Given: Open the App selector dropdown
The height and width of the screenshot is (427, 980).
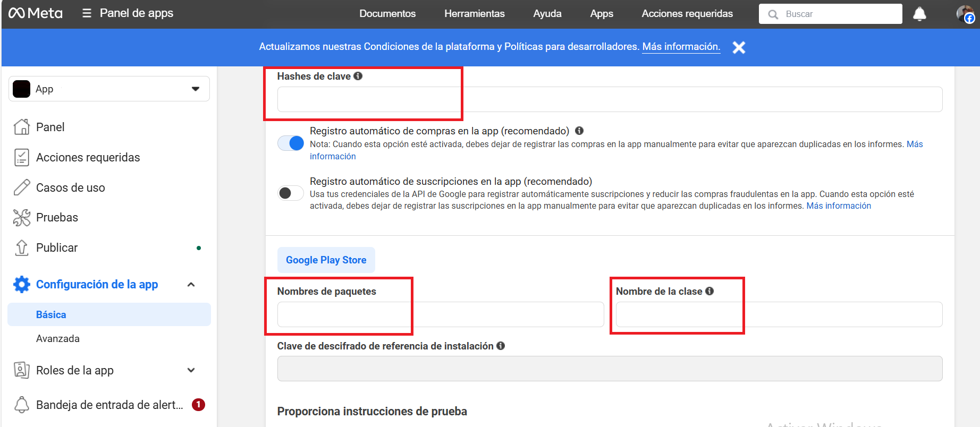Looking at the screenshot, I should point(109,89).
